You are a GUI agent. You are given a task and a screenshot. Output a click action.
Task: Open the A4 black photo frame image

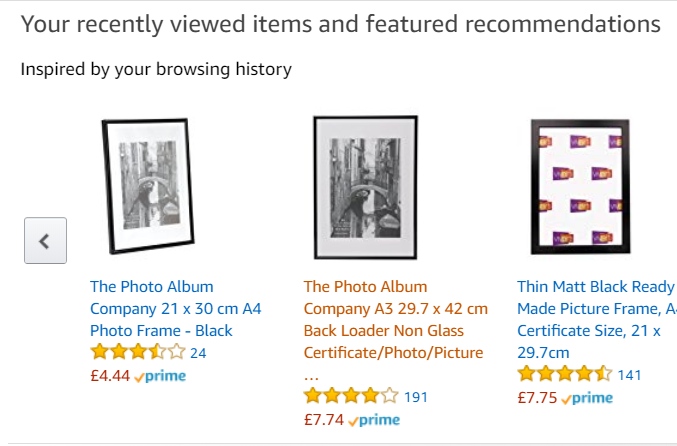(148, 187)
